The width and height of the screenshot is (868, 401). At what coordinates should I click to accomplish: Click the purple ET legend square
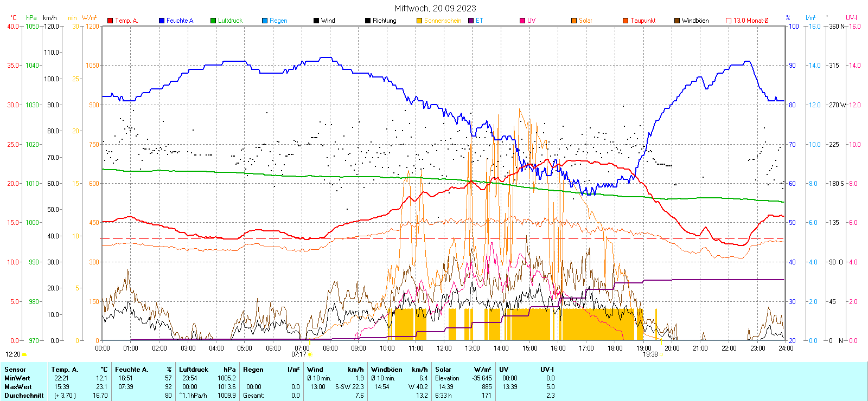pos(471,21)
